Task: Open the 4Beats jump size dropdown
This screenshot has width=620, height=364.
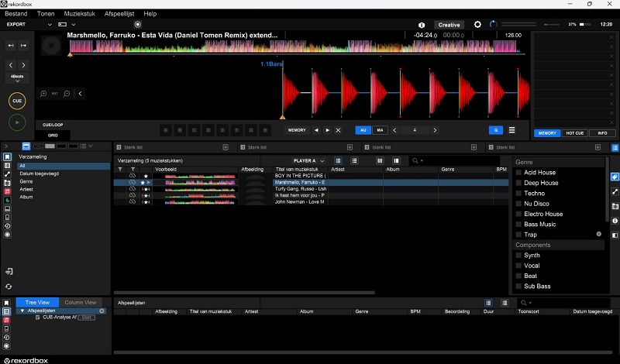Action: pos(17,78)
